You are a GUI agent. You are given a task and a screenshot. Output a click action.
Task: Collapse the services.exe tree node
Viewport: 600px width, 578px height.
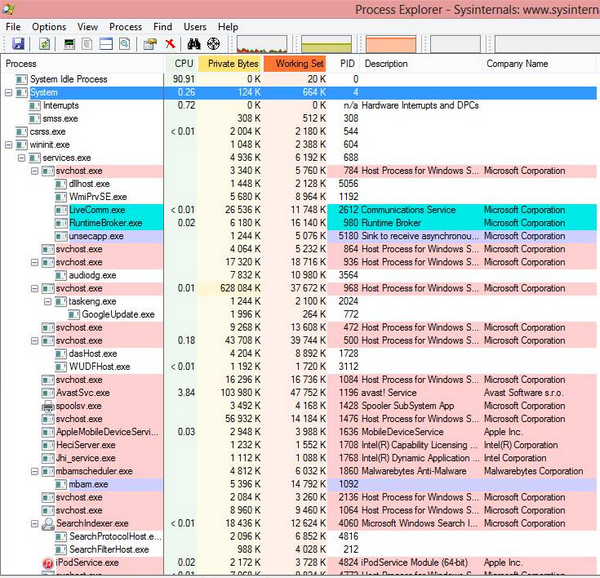coord(21,158)
